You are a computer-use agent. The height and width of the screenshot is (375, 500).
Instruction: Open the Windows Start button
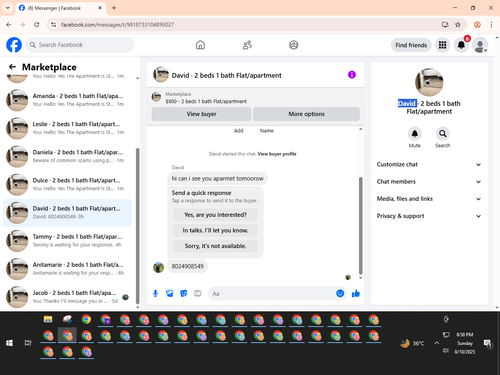[9, 343]
